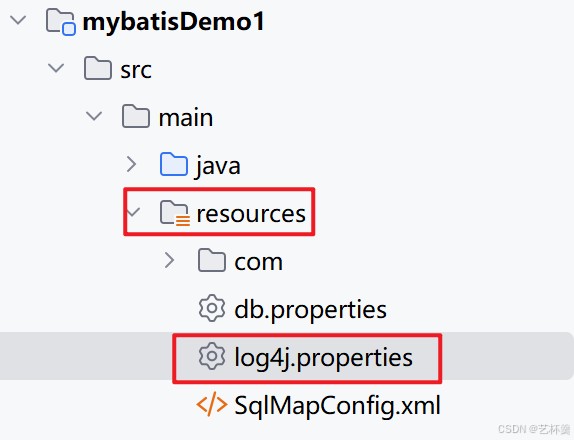Open the SqlMapConfig.xml file label
The width and height of the screenshot is (574, 440).
pyautogui.click(x=337, y=406)
